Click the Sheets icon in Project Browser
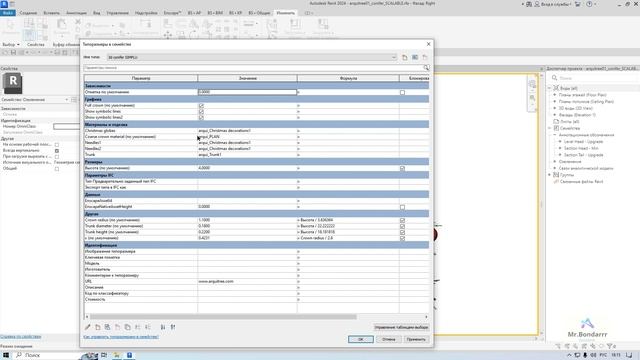Screen dimensions: 640x360 556,122
